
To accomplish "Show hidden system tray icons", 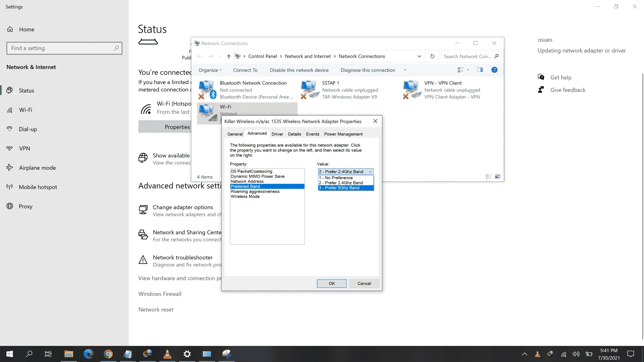I will 525,354.
